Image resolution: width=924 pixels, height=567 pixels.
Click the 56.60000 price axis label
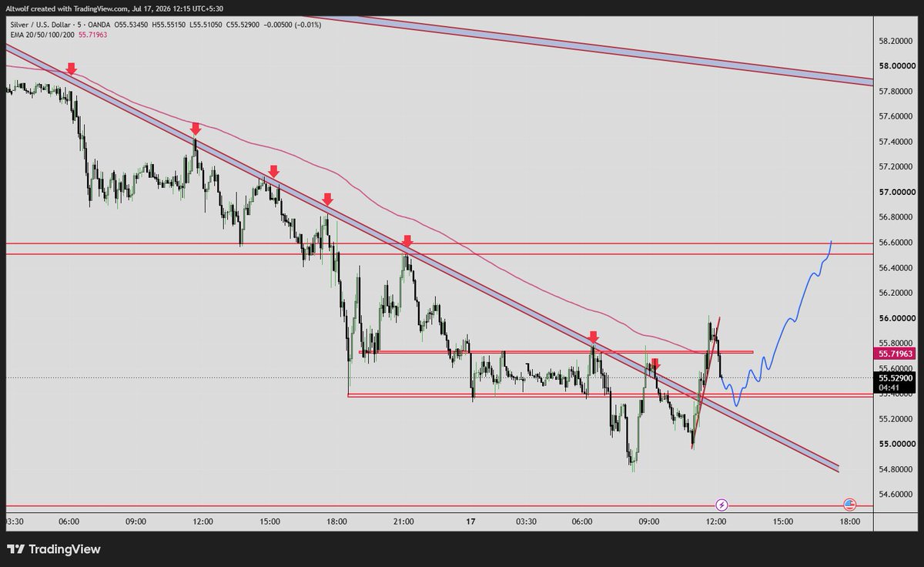(896, 243)
